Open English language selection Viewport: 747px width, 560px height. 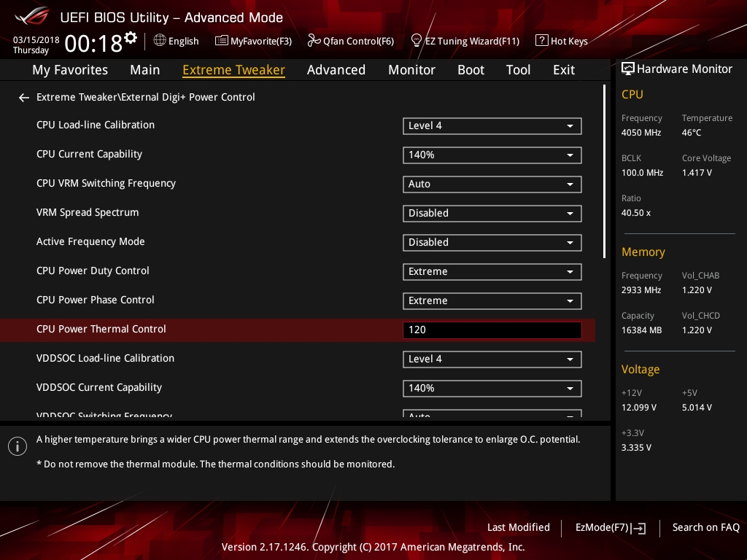pyautogui.click(x=183, y=42)
